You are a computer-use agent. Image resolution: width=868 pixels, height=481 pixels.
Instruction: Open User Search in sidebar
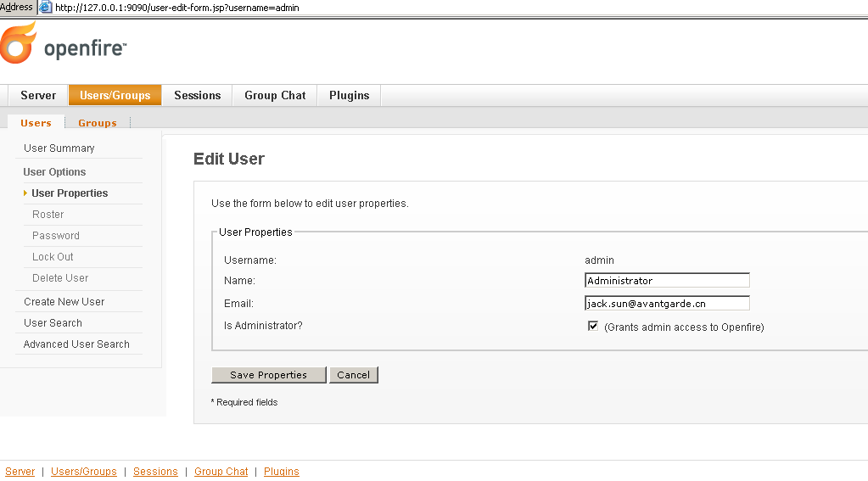[x=53, y=322]
